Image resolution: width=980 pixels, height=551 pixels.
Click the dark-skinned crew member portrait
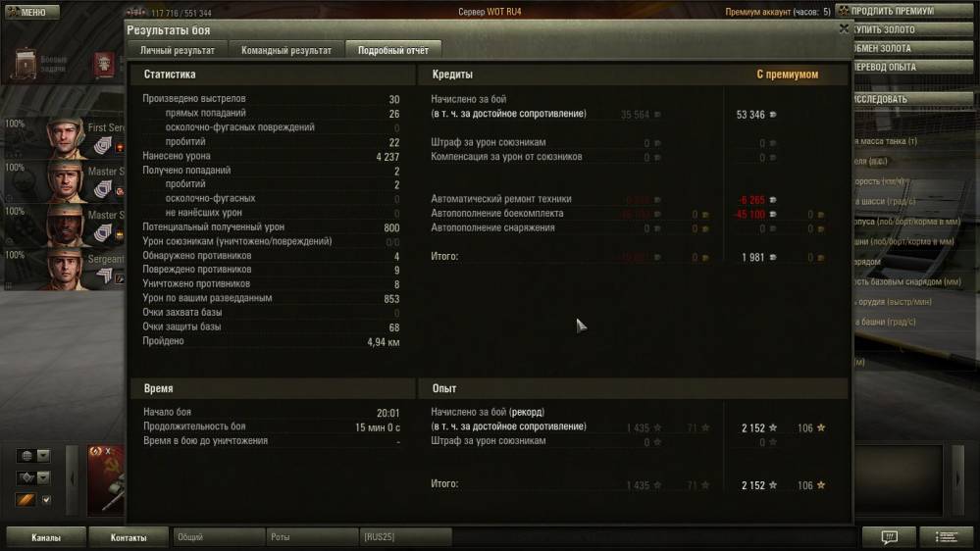(x=67, y=225)
